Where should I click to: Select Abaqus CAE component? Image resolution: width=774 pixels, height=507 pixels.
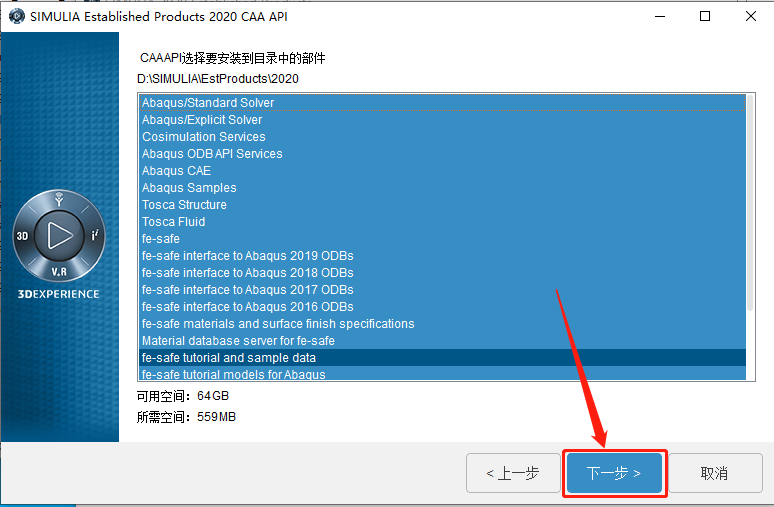(442, 171)
